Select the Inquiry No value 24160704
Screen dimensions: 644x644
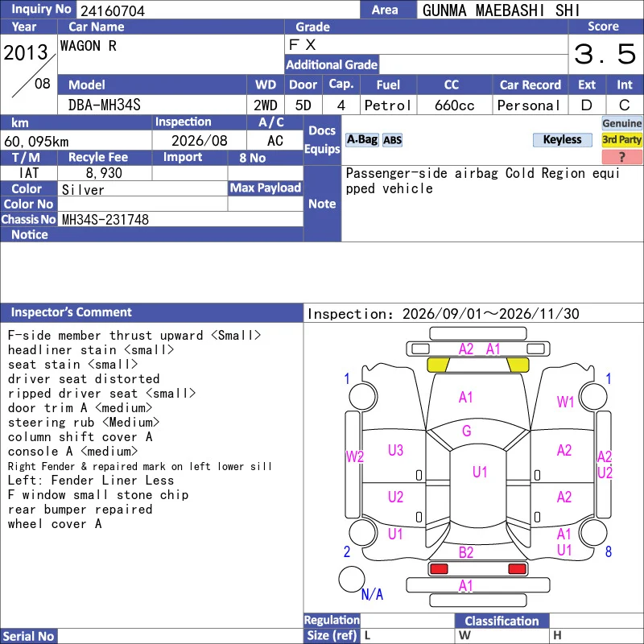[113, 10]
